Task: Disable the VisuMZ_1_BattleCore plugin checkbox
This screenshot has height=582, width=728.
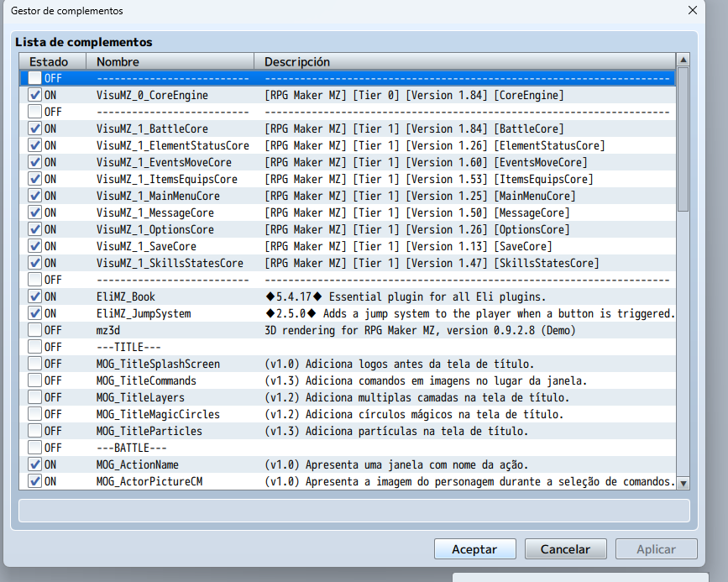Action: coord(34,128)
